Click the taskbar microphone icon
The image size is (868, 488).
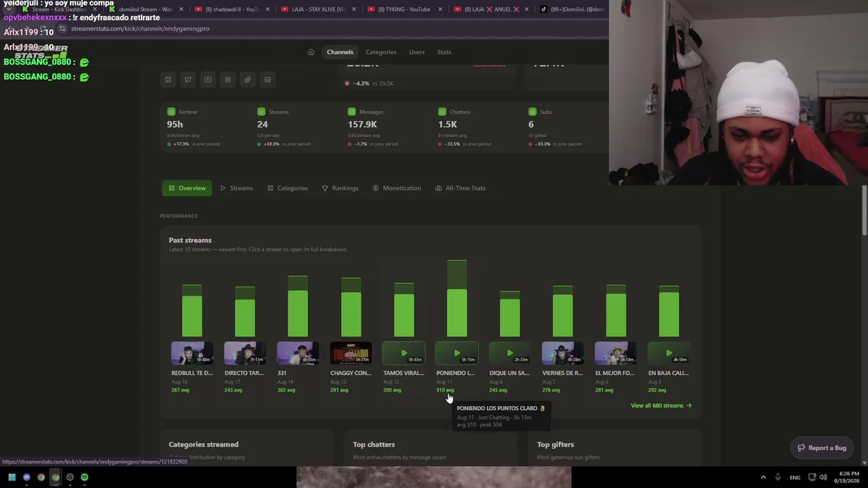point(778,477)
